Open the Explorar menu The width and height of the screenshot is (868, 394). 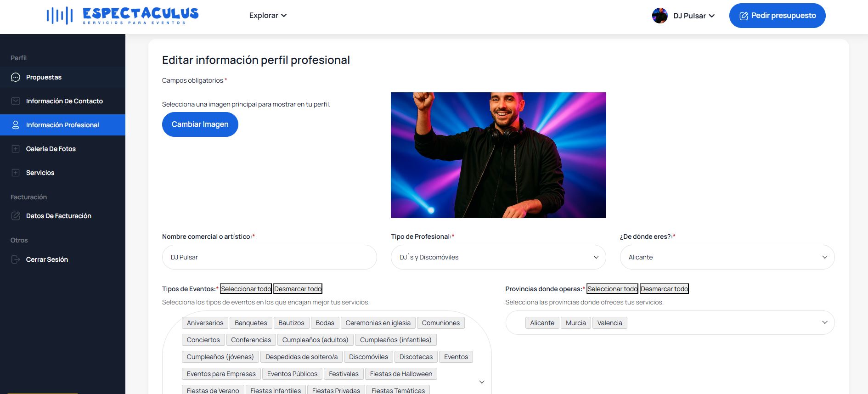[x=268, y=16]
